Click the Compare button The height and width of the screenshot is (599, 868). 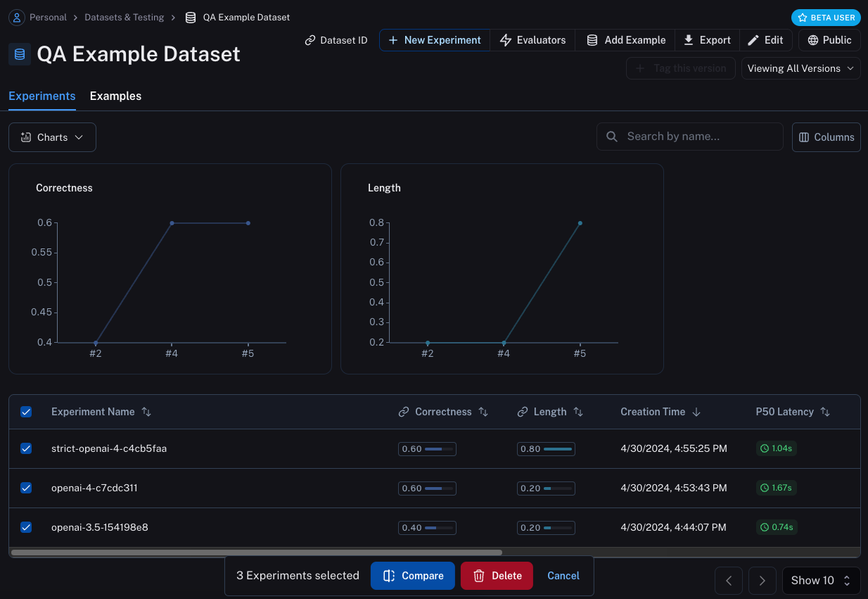pyautogui.click(x=412, y=576)
